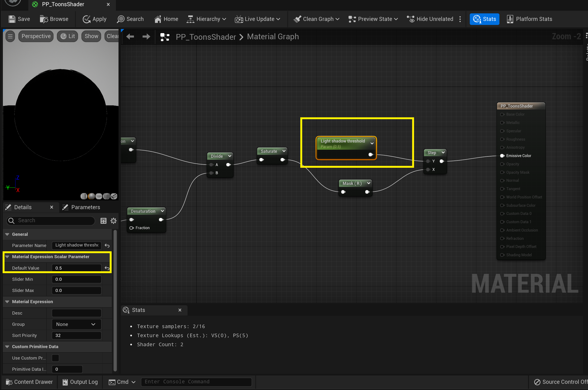Click the Default Value field showing 0.5
Screen dimensions: 588x390
76,268
